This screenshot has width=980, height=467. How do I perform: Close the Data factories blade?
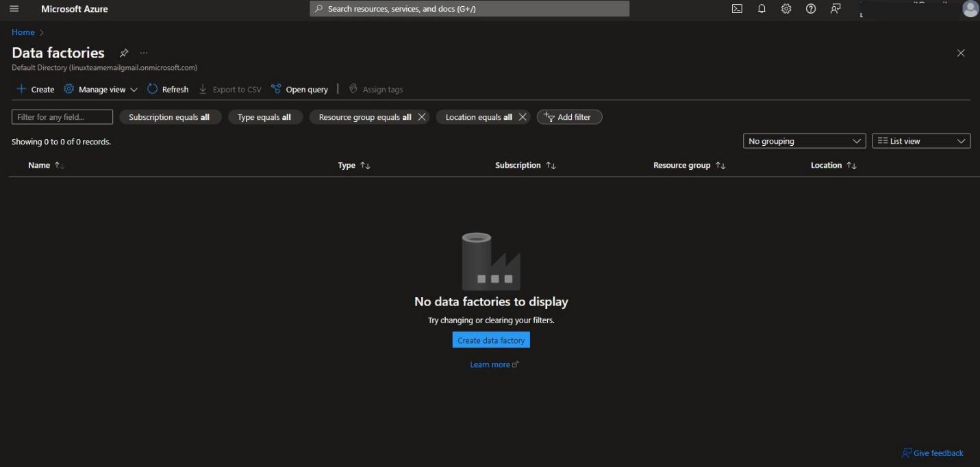pos(961,53)
